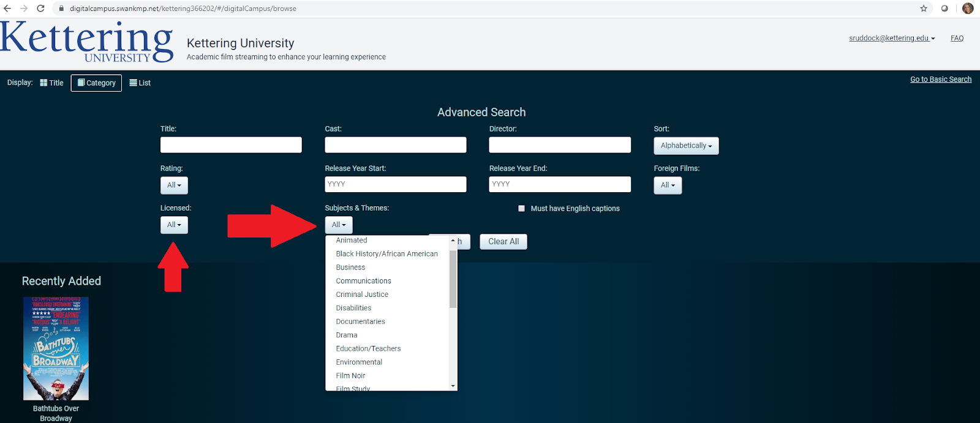Open the sruddock@kettering.edu account menu

[x=892, y=38]
